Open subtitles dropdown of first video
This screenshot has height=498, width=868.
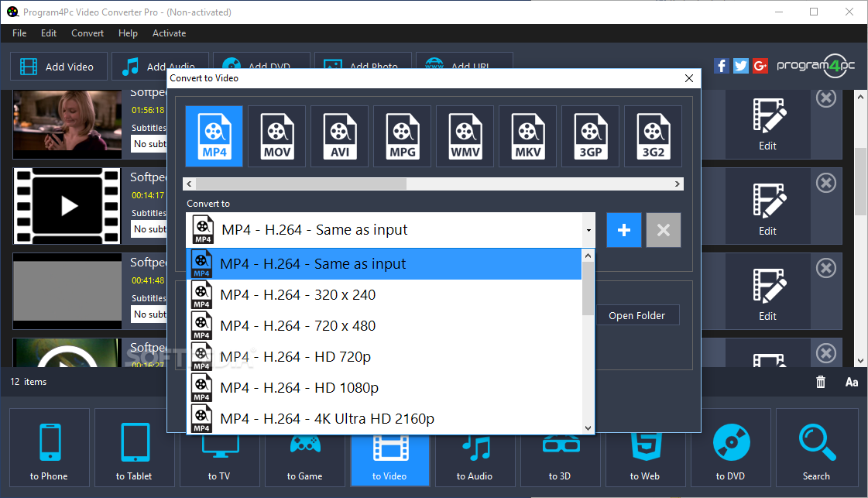(x=149, y=144)
